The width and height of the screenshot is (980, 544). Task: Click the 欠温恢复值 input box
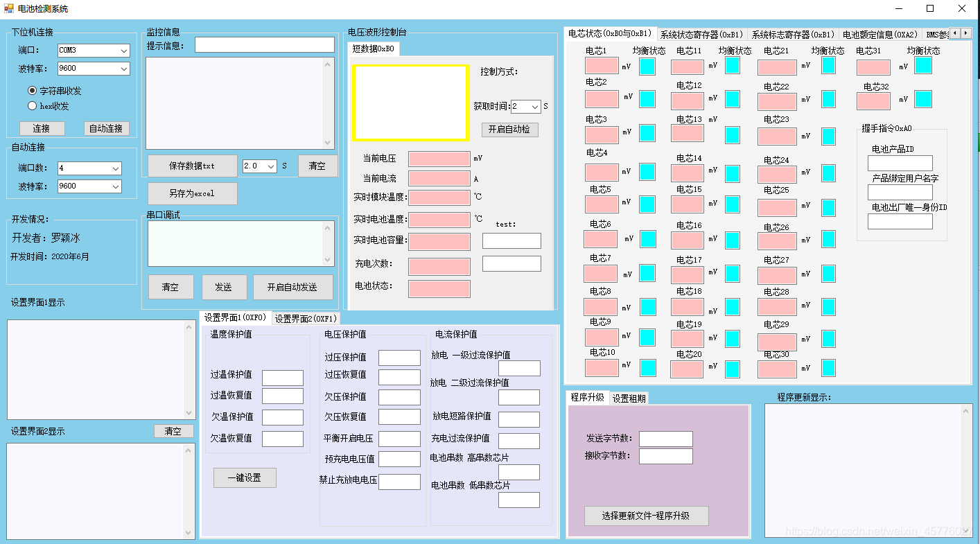tap(283, 439)
